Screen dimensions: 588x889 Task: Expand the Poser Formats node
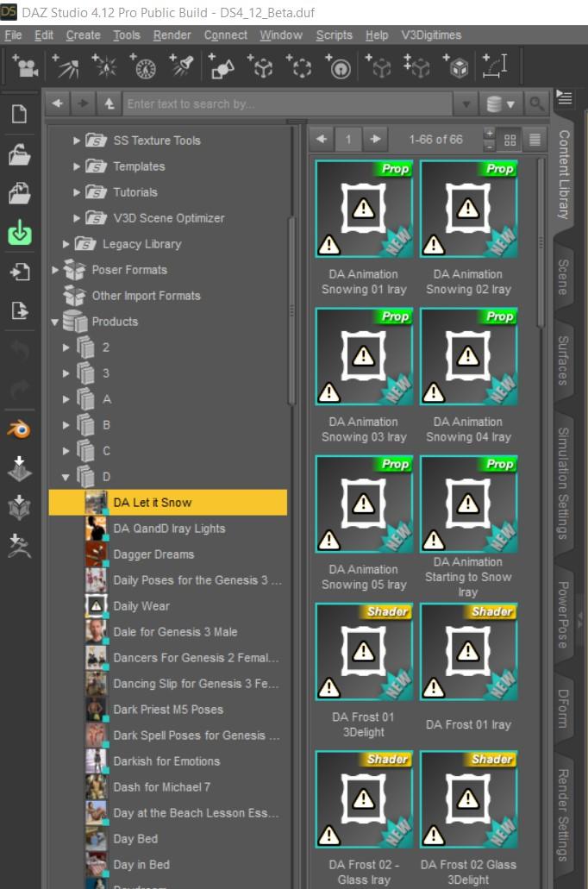click(x=55, y=270)
